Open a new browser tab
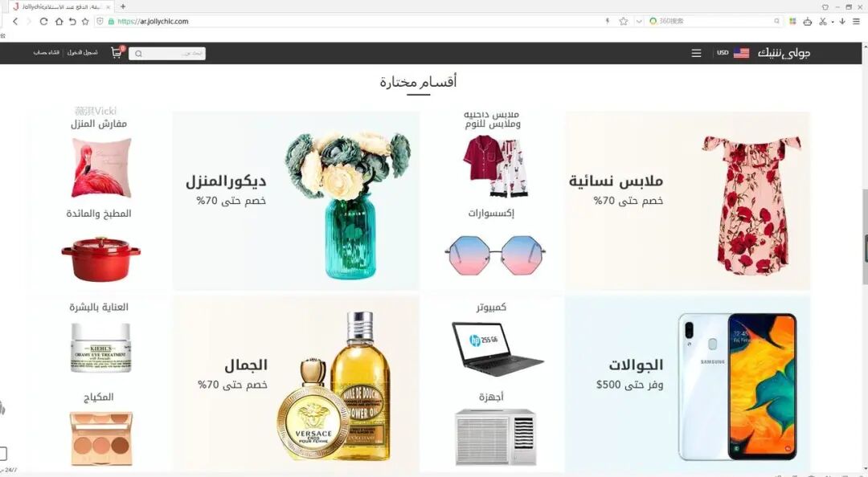The width and height of the screenshot is (868, 477). [x=123, y=6]
